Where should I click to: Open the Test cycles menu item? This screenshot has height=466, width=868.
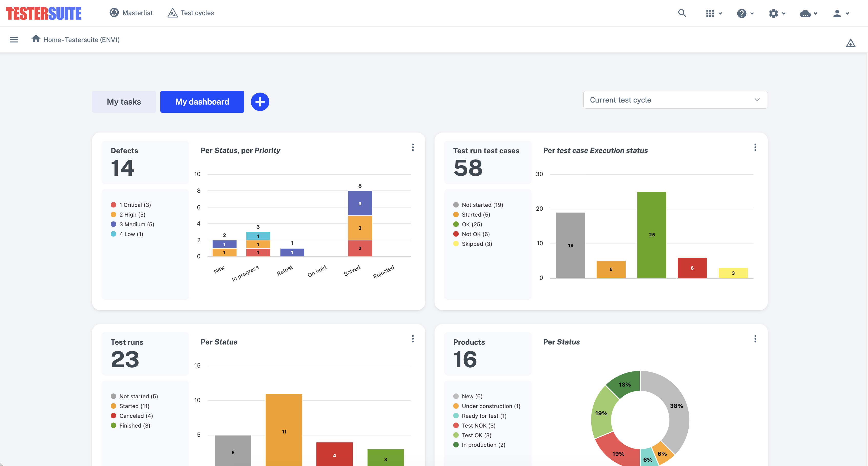coord(191,13)
